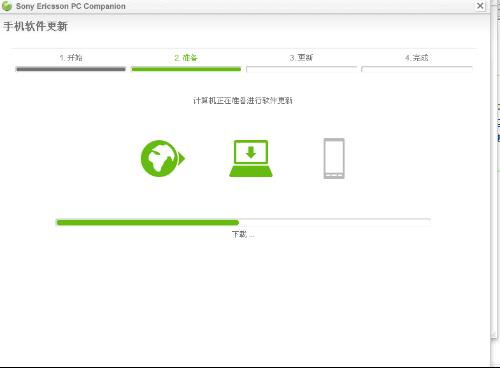The height and width of the screenshot is (368, 500).
Task: Click the empty step 4 progress bar
Action: [417, 69]
